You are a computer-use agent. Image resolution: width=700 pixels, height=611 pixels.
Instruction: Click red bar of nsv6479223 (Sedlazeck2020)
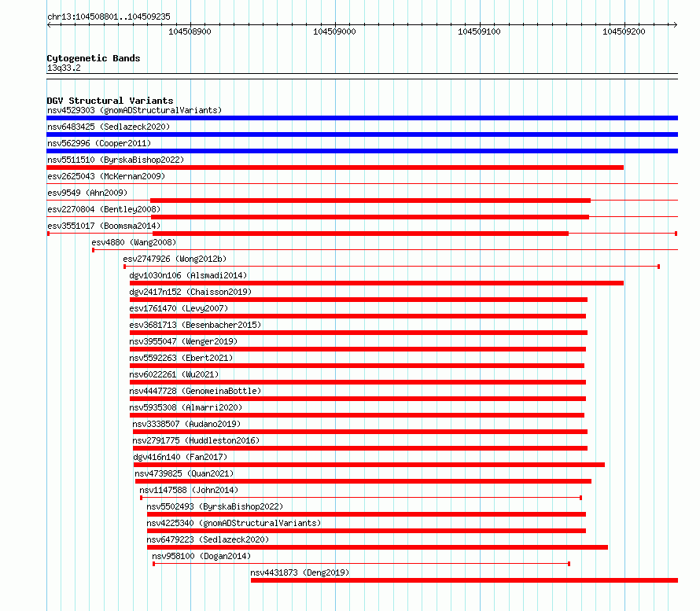(378, 547)
